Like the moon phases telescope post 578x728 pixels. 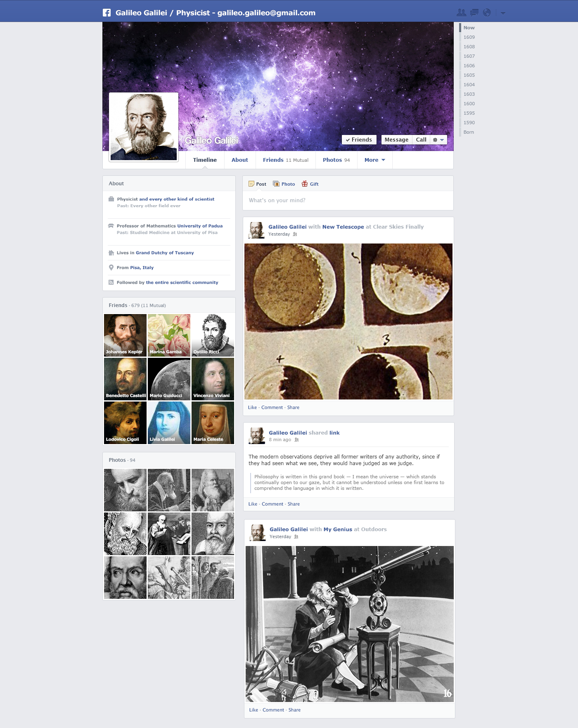252,407
